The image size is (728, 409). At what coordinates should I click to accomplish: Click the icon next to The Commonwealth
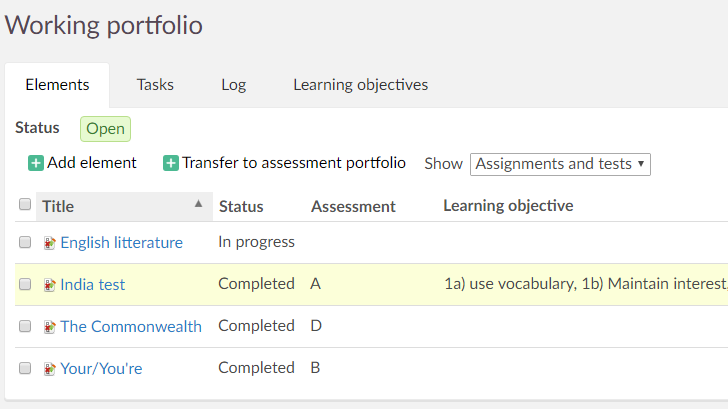point(50,327)
